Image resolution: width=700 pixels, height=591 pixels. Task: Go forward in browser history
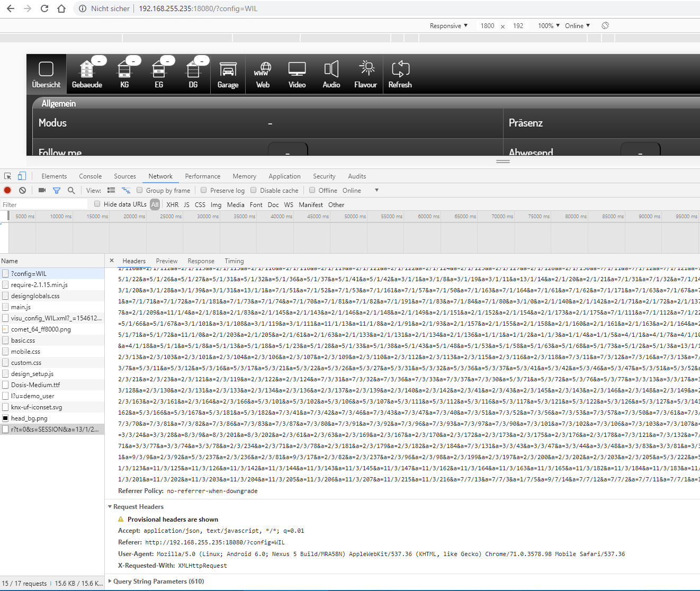28,8
